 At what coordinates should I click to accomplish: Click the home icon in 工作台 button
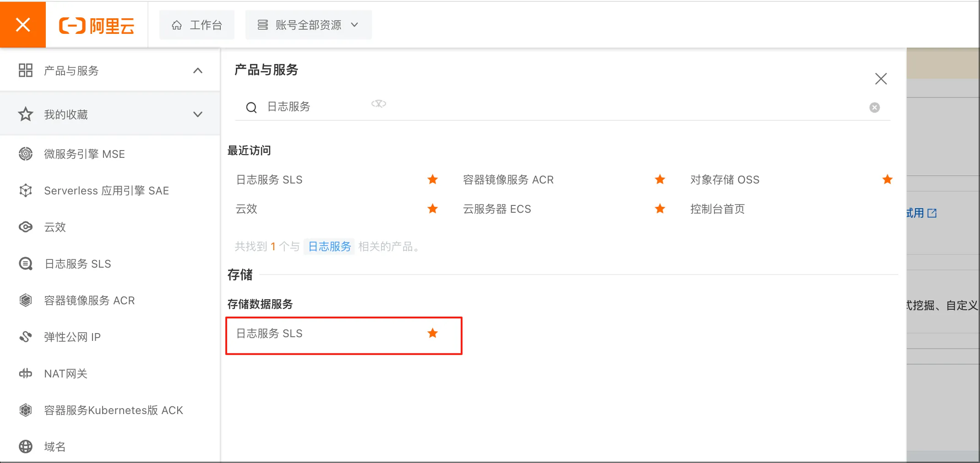click(177, 25)
